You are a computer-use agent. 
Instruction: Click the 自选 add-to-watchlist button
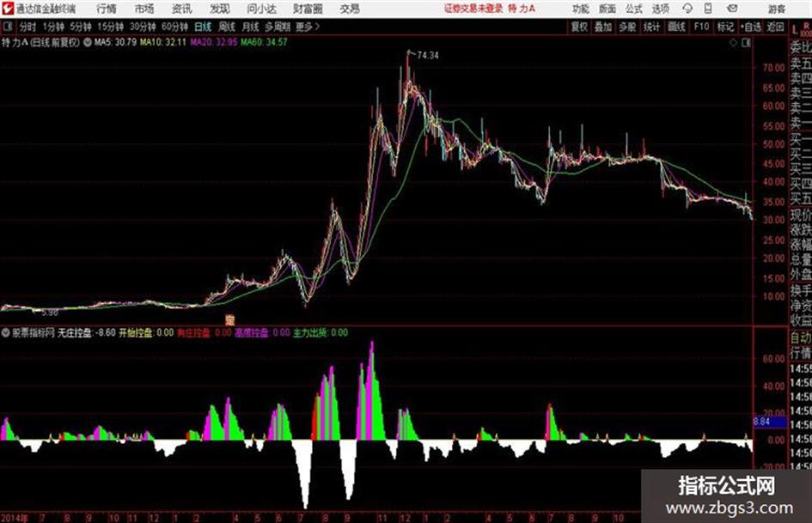coord(750,27)
